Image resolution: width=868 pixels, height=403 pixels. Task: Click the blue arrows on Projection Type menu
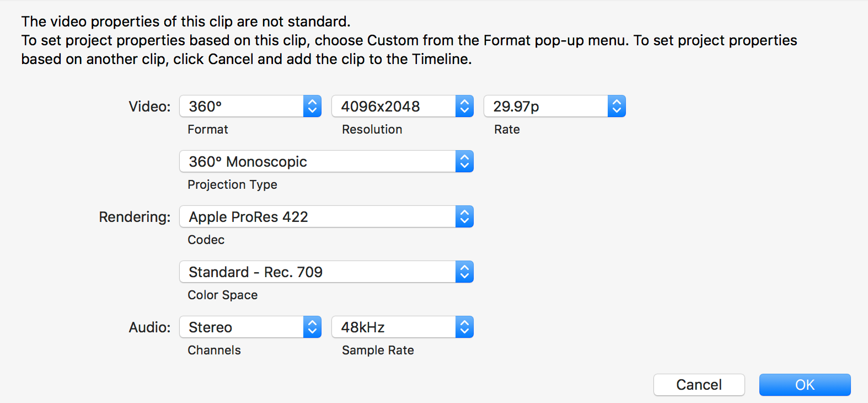click(x=464, y=161)
